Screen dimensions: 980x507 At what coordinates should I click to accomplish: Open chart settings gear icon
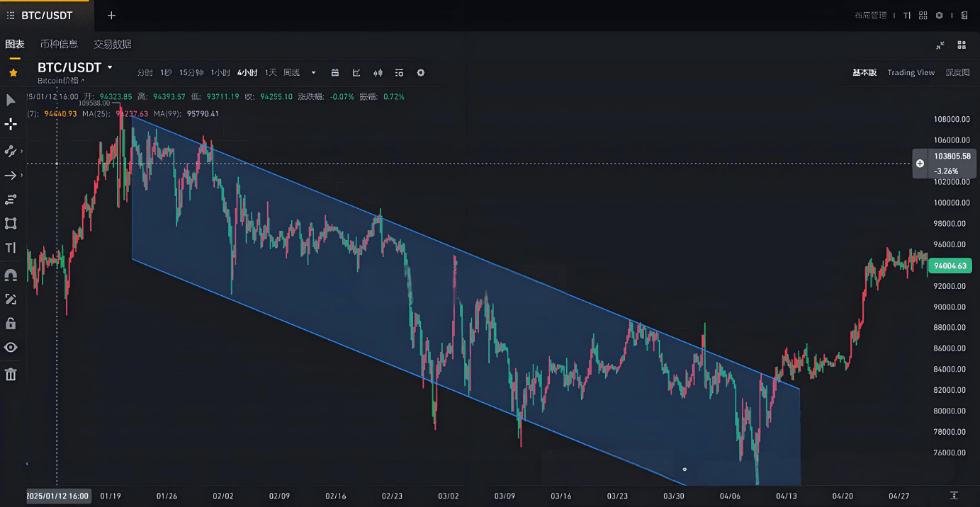pyautogui.click(x=421, y=73)
